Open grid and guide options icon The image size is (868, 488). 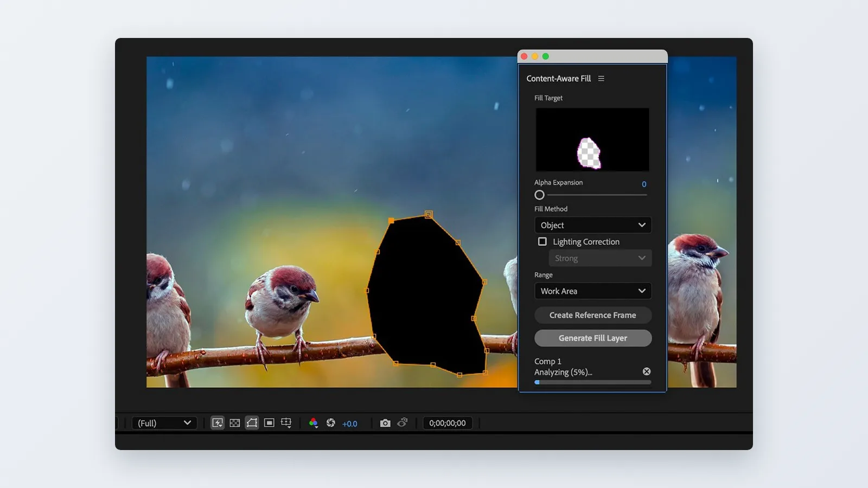coord(286,423)
